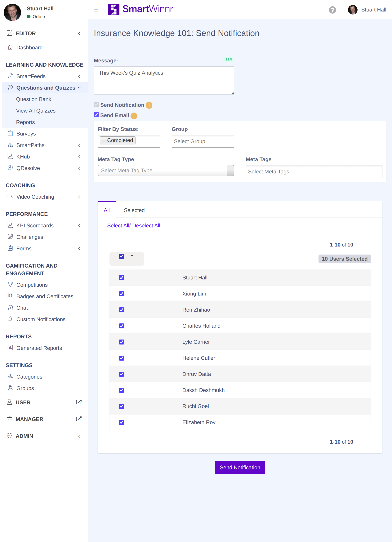Click the Stuart Hall sidebar profile photo
This screenshot has width=392, height=542.
pos(12,12)
